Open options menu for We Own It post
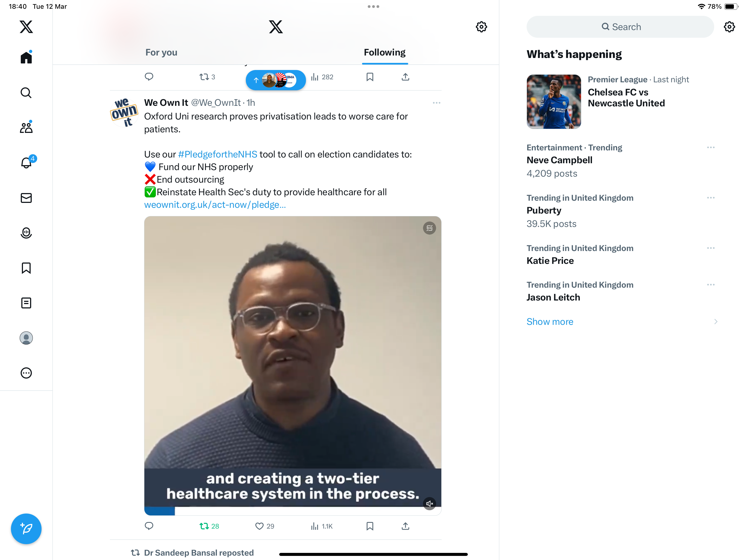 tap(436, 103)
